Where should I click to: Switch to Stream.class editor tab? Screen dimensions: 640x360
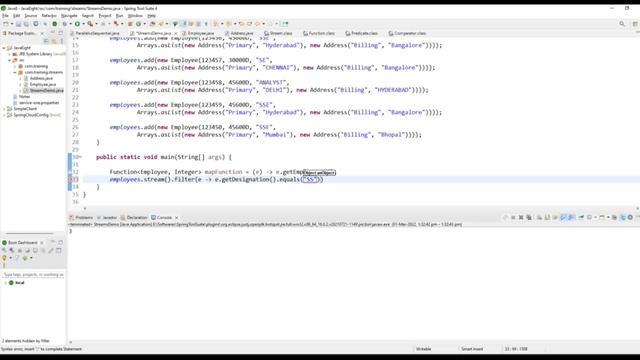click(x=281, y=33)
